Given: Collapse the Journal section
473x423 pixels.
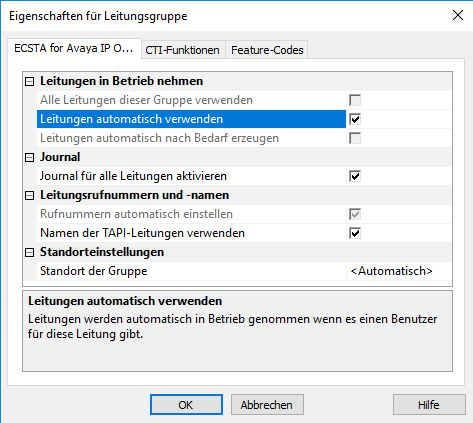Looking at the screenshot, I should (x=30, y=157).
